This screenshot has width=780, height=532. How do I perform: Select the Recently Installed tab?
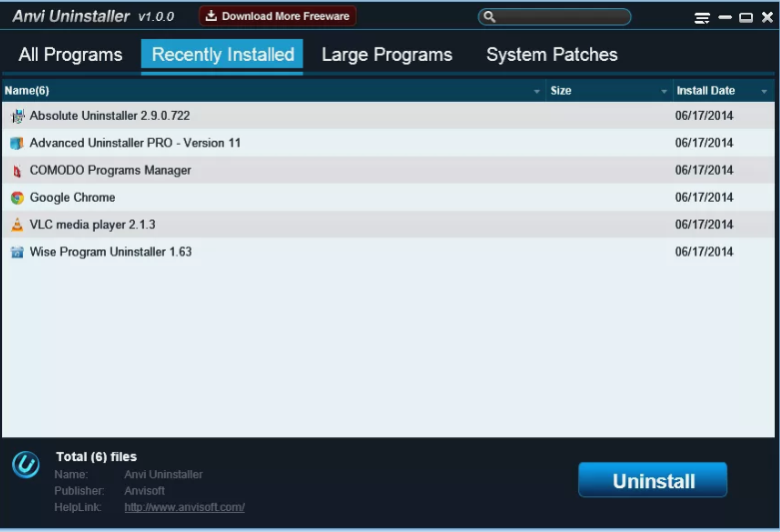(x=222, y=55)
